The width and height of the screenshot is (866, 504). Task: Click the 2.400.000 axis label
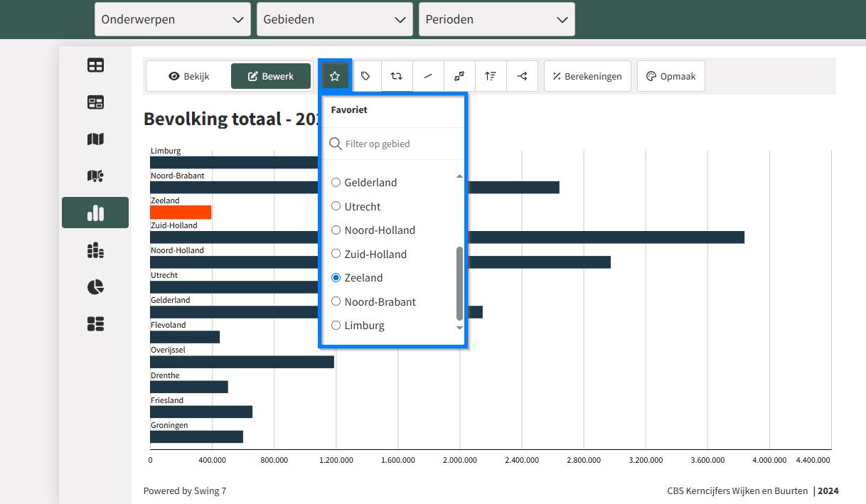(522, 460)
